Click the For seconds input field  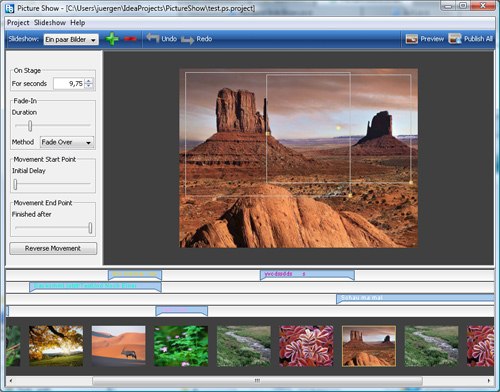(69, 84)
